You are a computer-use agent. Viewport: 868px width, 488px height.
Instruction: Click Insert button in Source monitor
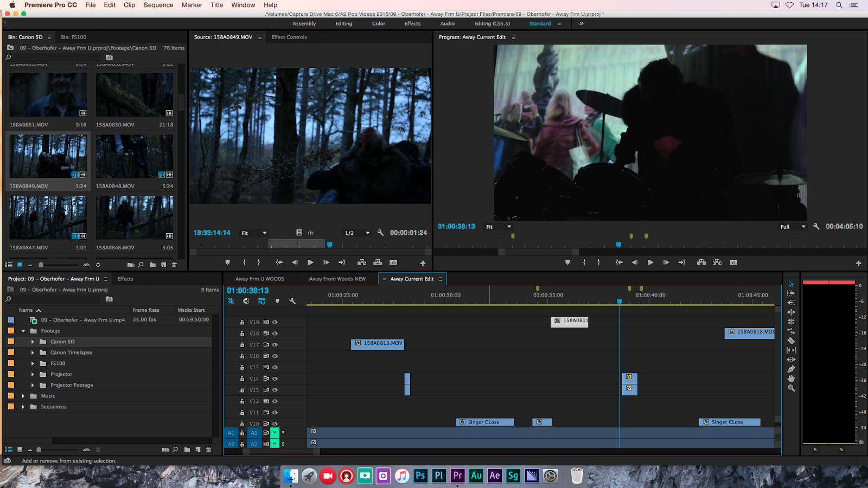point(362,262)
